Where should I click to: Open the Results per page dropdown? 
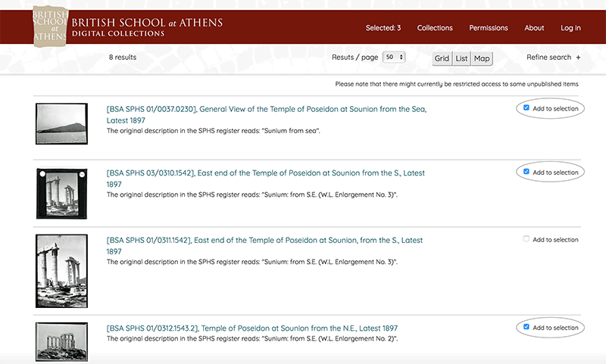[395, 58]
